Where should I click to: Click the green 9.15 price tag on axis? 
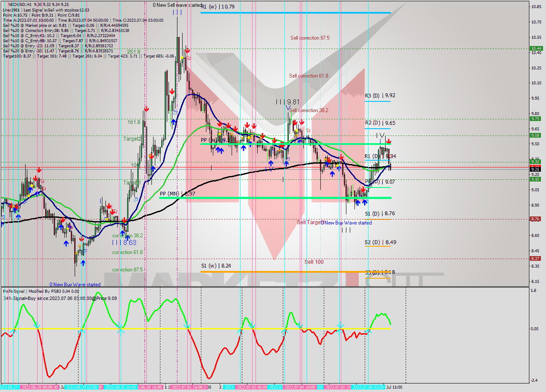pos(536,179)
